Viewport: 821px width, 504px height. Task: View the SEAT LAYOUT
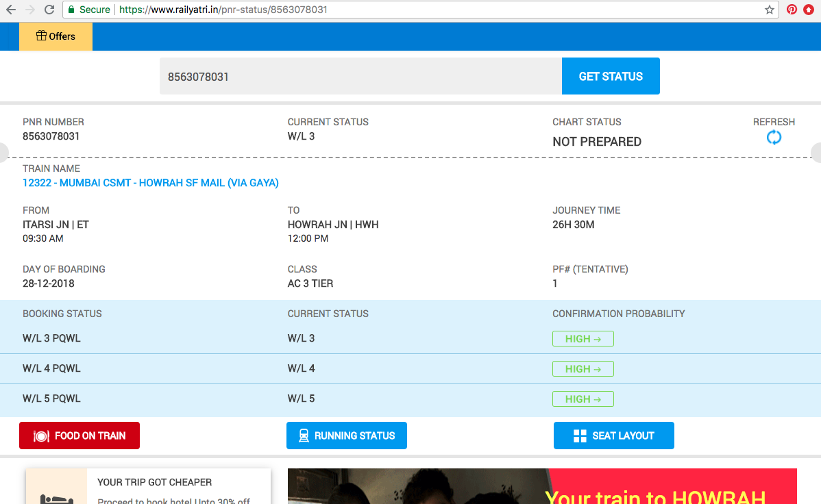613,436
